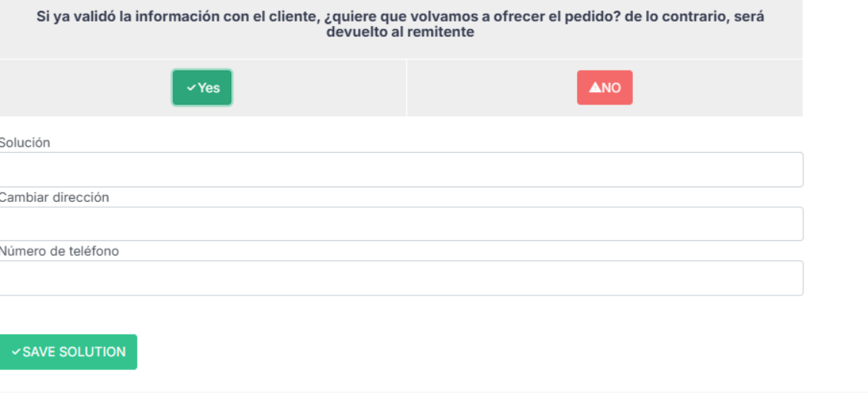The height and width of the screenshot is (403, 868).
Task: Select the Número de teléfono input
Action: [x=399, y=278]
